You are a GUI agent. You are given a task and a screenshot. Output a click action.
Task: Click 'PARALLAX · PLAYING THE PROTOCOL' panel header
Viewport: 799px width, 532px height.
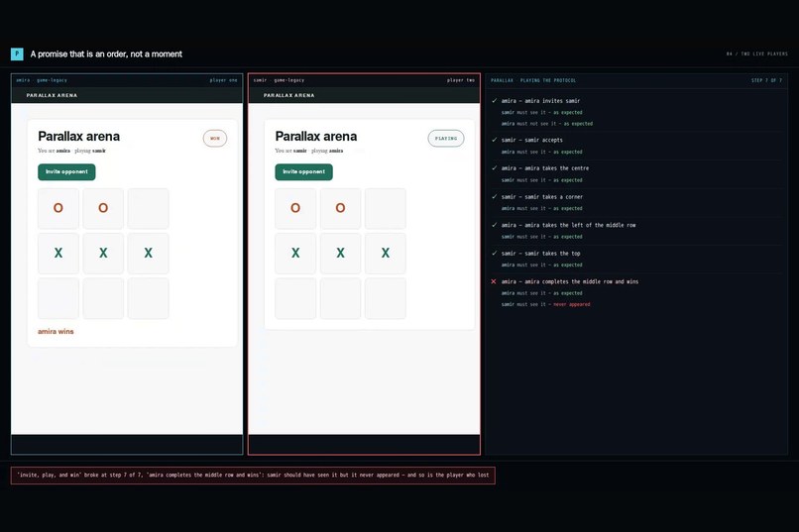(x=533, y=80)
